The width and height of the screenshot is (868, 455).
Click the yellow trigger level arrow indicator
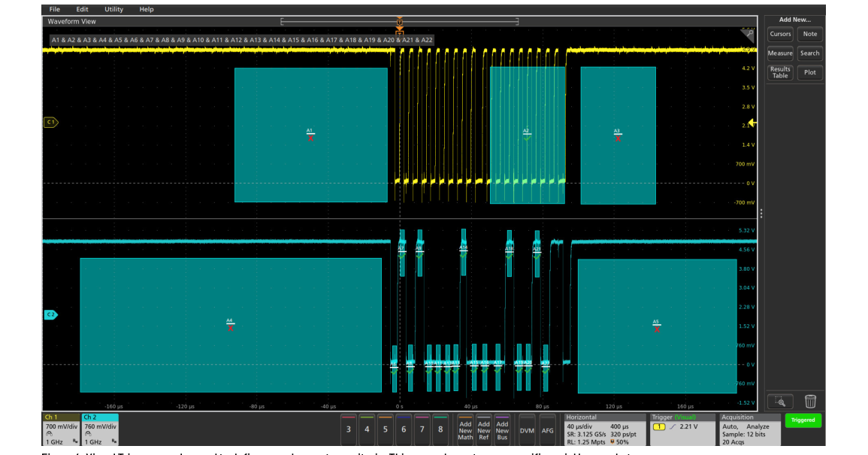(752, 123)
